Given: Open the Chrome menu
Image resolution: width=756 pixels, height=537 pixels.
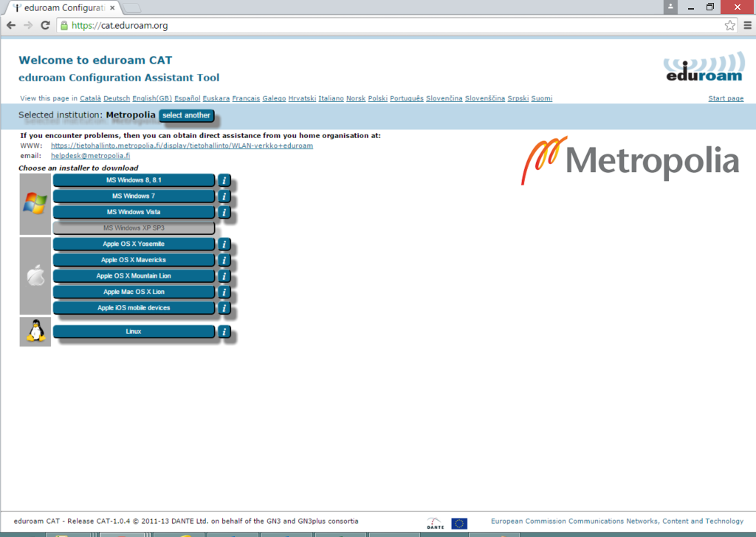Looking at the screenshot, I should [747, 26].
